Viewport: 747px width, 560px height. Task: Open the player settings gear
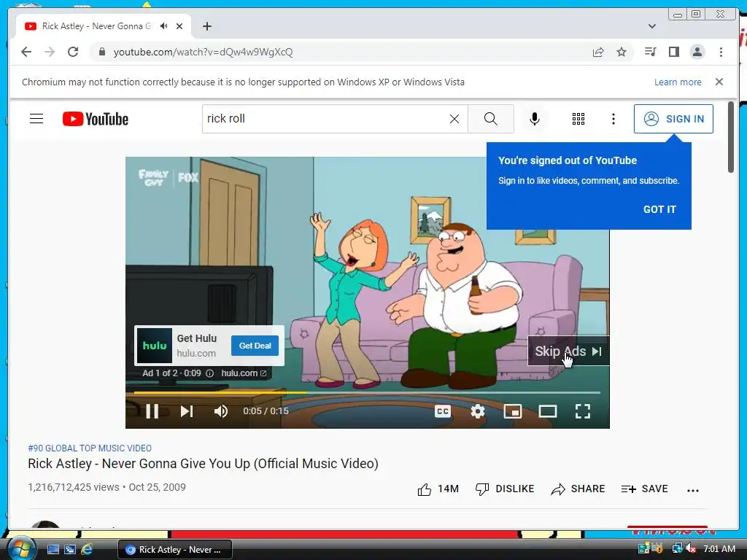pos(477,411)
